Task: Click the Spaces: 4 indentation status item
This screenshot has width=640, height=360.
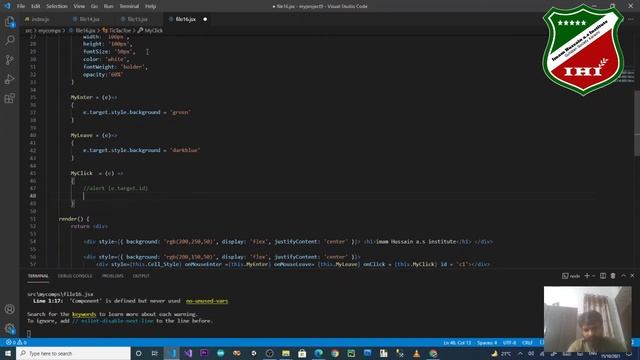Action: (x=487, y=342)
